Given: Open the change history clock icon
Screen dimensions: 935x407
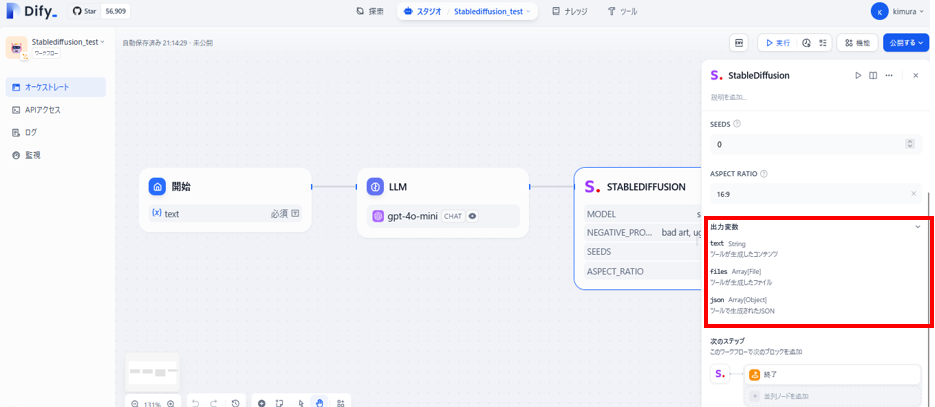Looking at the screenshot, I should (236, 404).
